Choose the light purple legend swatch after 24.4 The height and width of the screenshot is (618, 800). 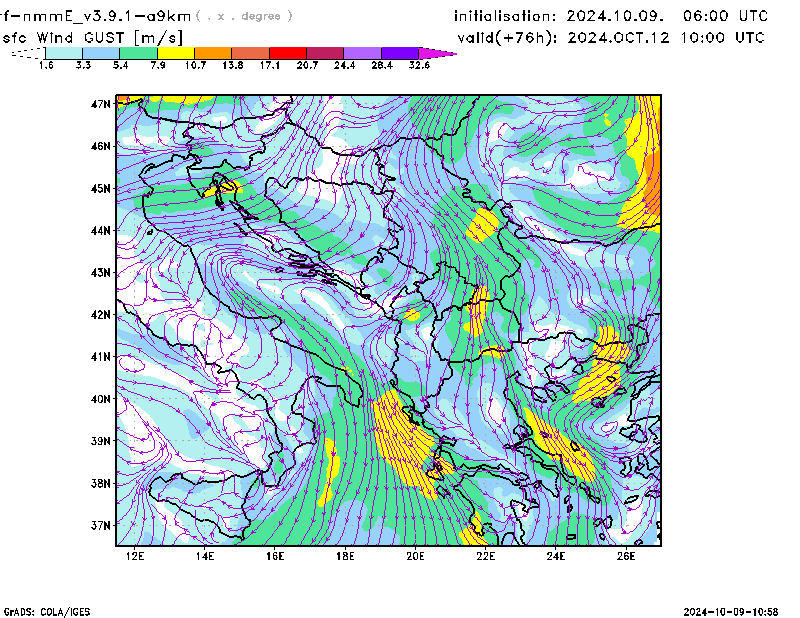pos(362,53)
